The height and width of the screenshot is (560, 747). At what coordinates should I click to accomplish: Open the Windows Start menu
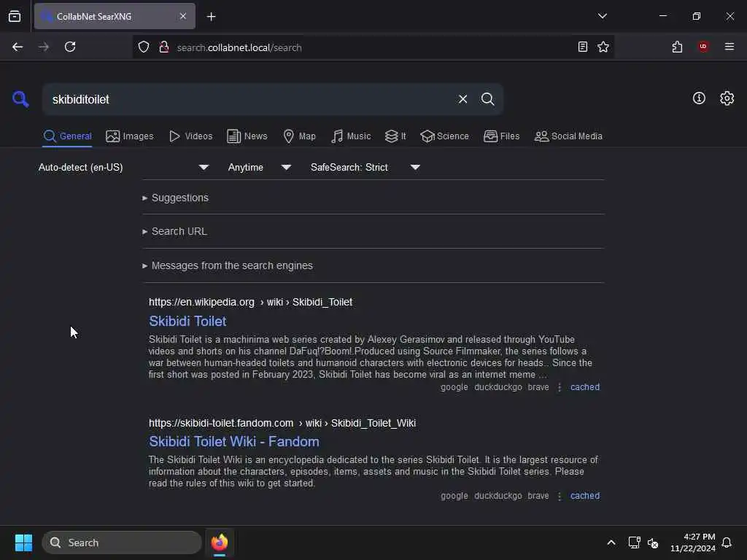point(23,542)
